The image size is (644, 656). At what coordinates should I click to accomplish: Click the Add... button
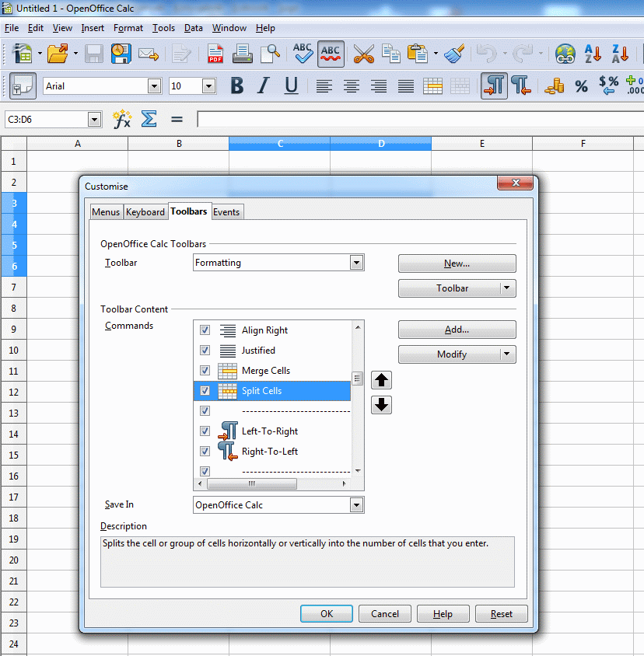coord(457,330)
